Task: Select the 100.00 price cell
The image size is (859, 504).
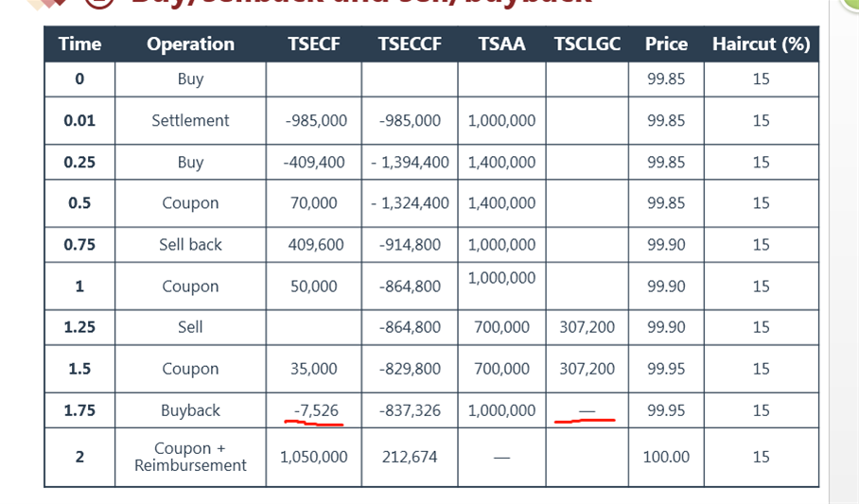Action: (666, 457)
